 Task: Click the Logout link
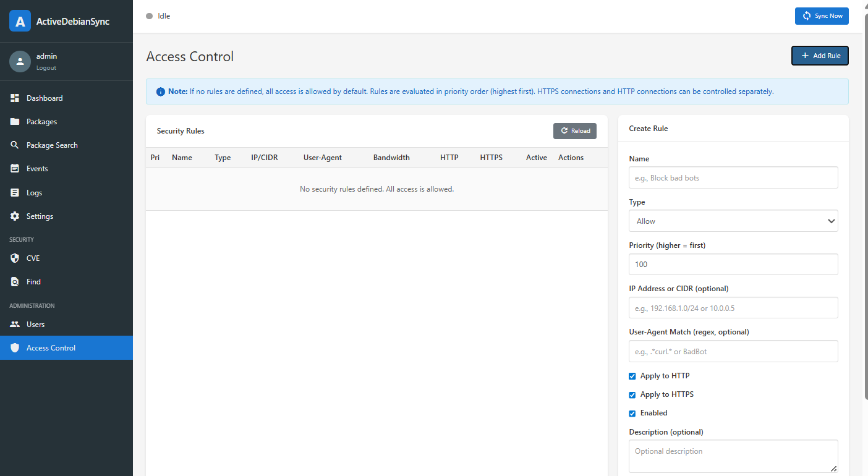coord(46,68)
